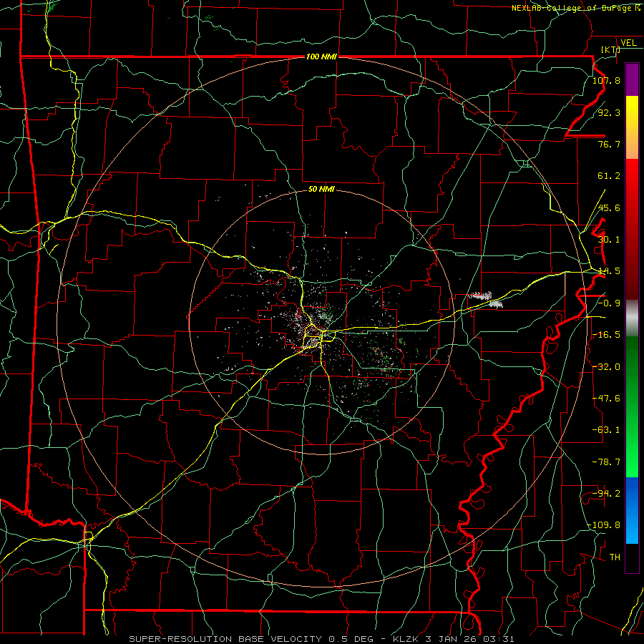The height and width of the screenshot is (644, 644).
Task: Click the VEL legend title
Action: coord(628,43)
